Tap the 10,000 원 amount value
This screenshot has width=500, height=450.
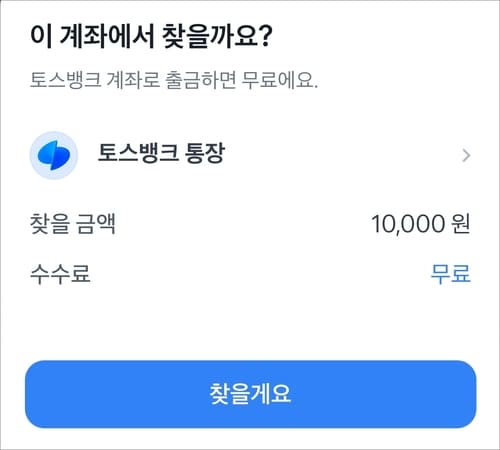(x=421, y=224)
